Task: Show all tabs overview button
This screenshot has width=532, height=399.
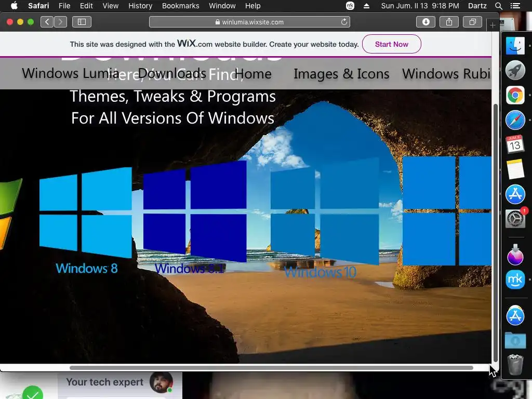Action: [x=472, y=22]
